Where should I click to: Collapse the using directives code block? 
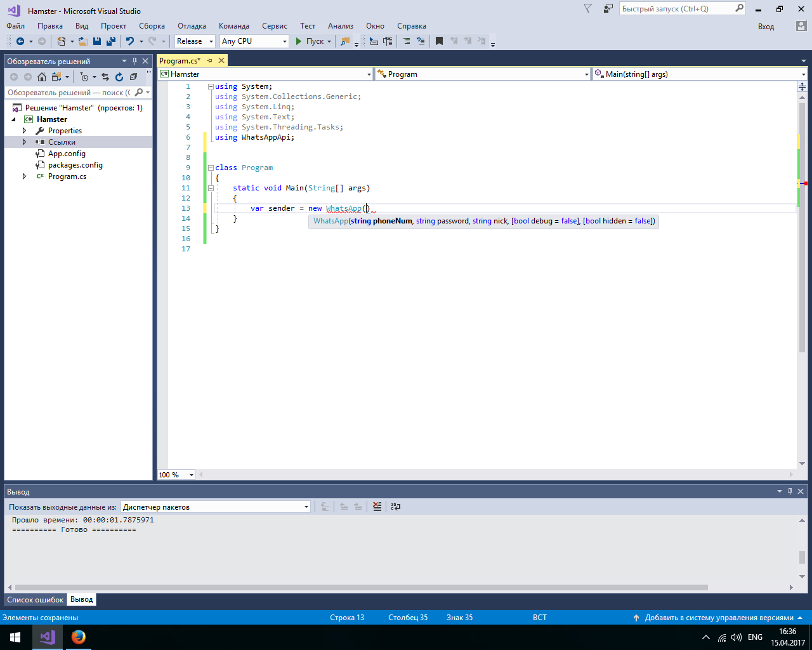click(211, 86)
